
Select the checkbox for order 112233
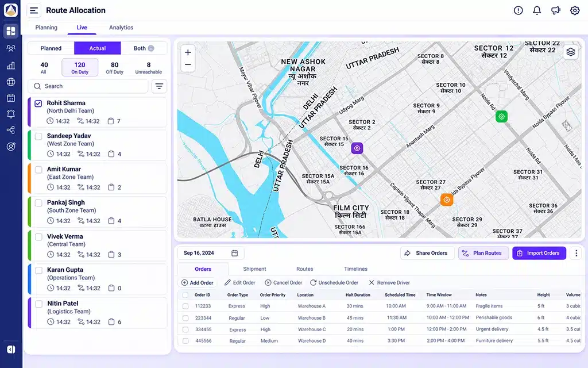pyautogui.click(x=185, y=306)
